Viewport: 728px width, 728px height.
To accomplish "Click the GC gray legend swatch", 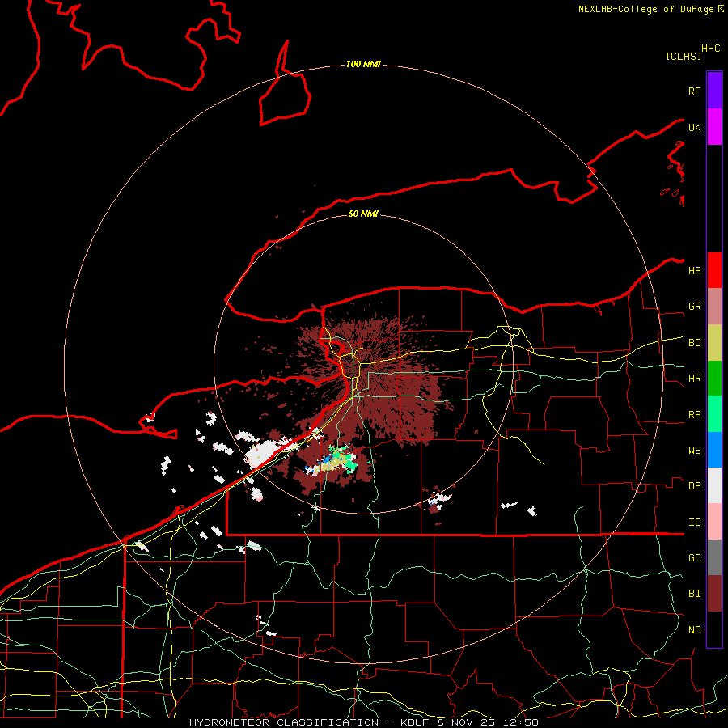I will click(714, 557).
